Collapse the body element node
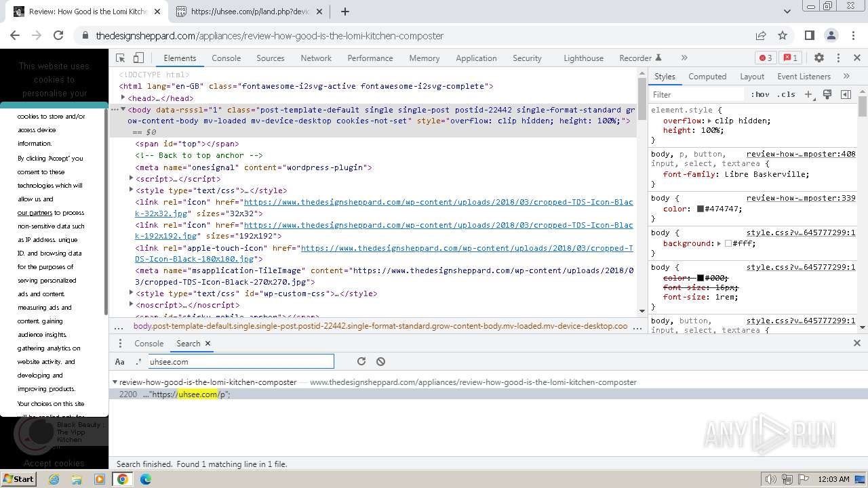The image size is (868, 488). 123,109
